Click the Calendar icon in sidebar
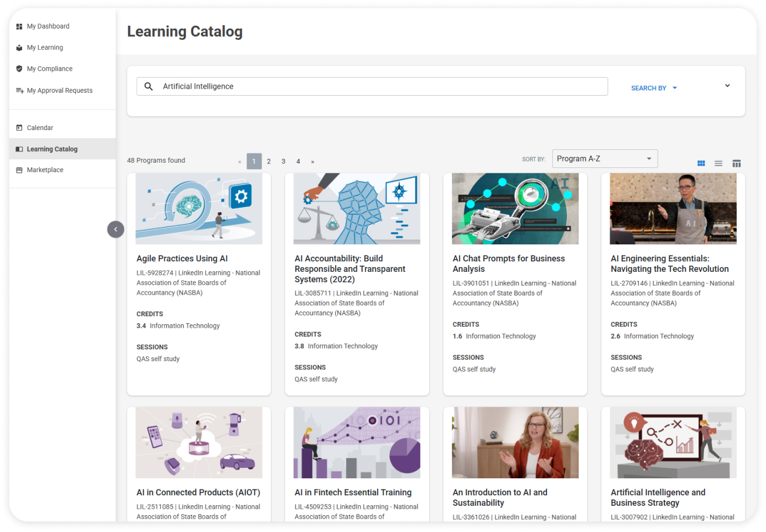 pyautogui.click(x=19, y=128)
